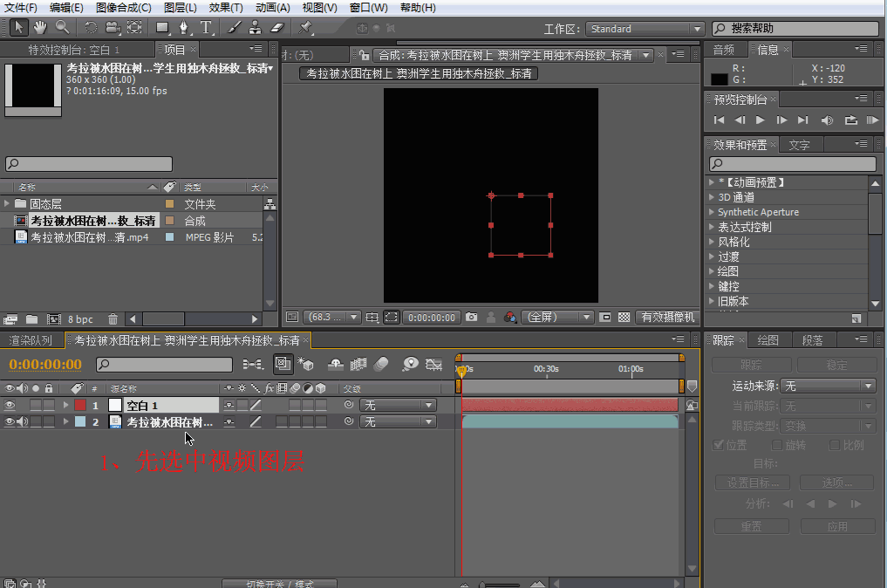Open parent dropdown for 空白 1 layer
Viewport: 887px width, 588px height.
click(x=398, y=405)
